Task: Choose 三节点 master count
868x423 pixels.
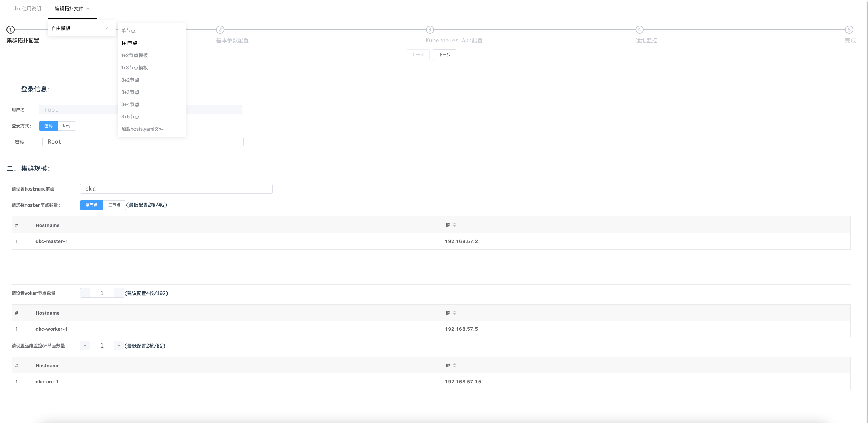Action: 114,205
